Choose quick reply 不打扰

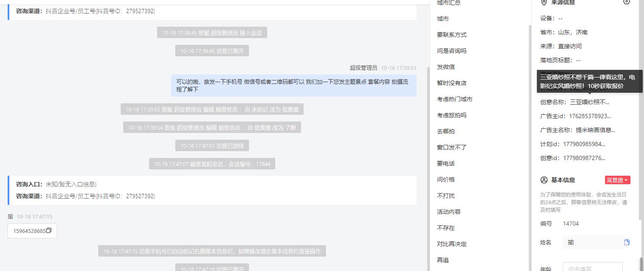pyautogui.click(x=446, y=196)
